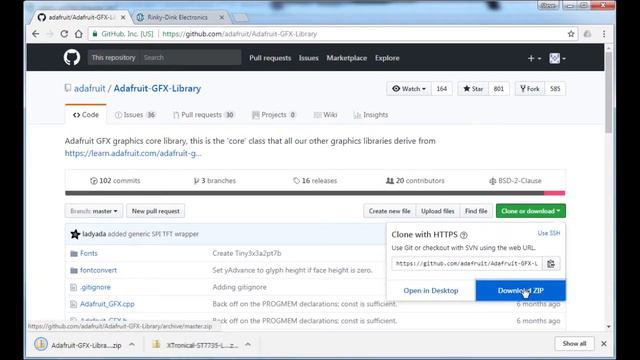The width and height of the screenshot is (640, 360).
Task: Click the GitHub search input field
Action: [190, 58]
